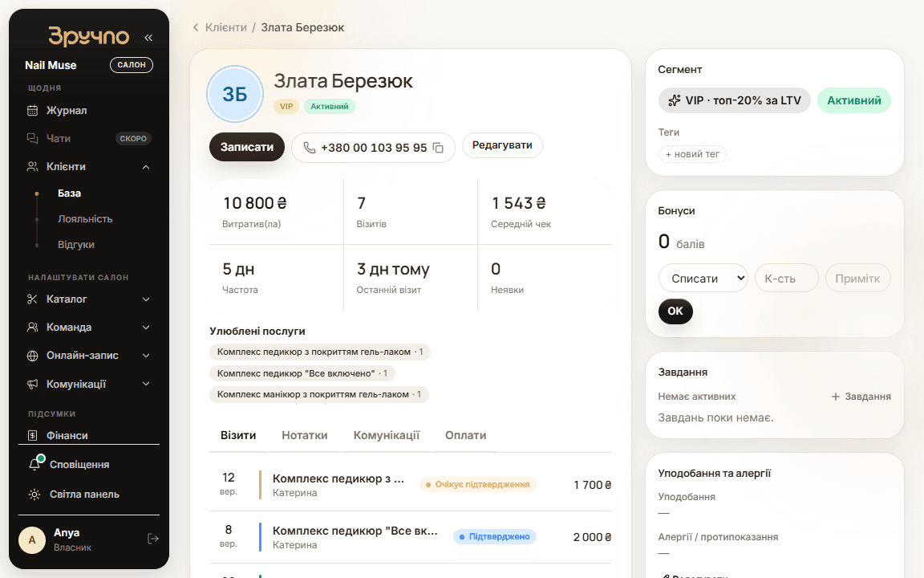Add a task with + Завдання
This screenshot has width=924, height=578.
[861, 397]
